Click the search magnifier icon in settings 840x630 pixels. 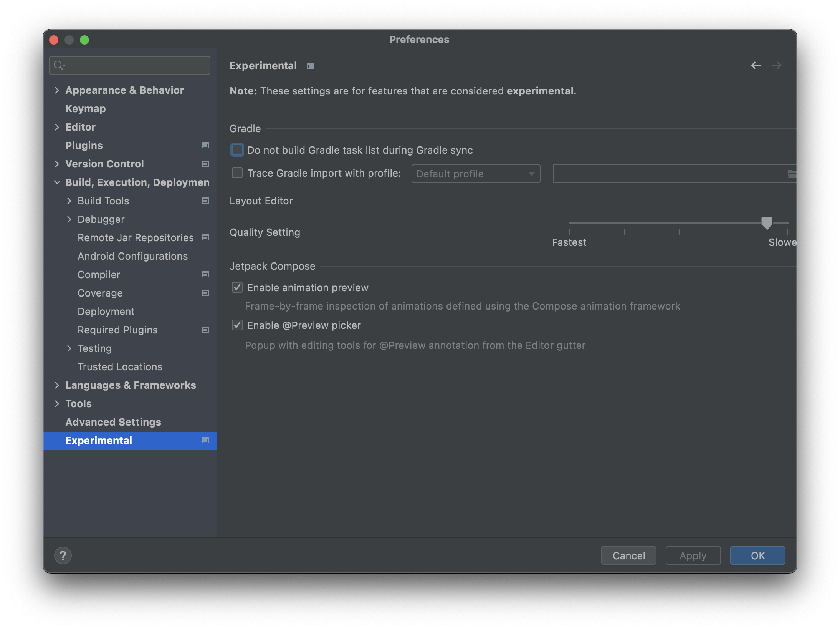click(x=58, y=65)
